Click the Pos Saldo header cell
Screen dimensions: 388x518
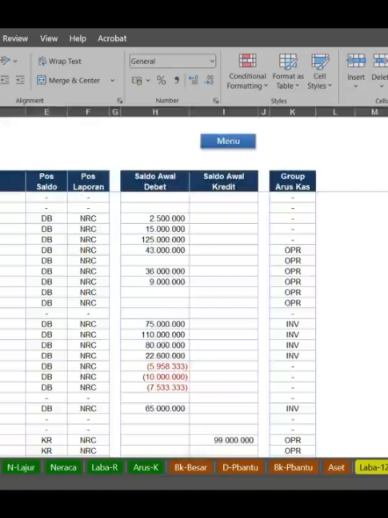[x=46, y=181]
